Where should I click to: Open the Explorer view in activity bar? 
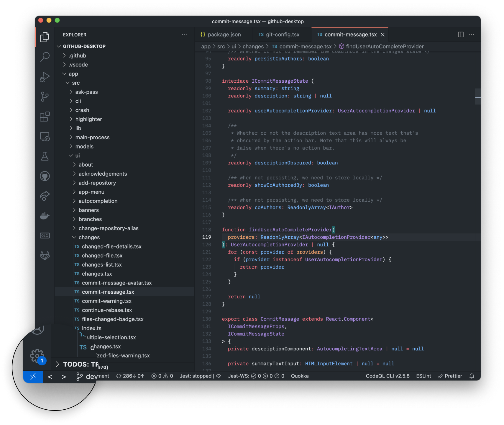[45, 37]
